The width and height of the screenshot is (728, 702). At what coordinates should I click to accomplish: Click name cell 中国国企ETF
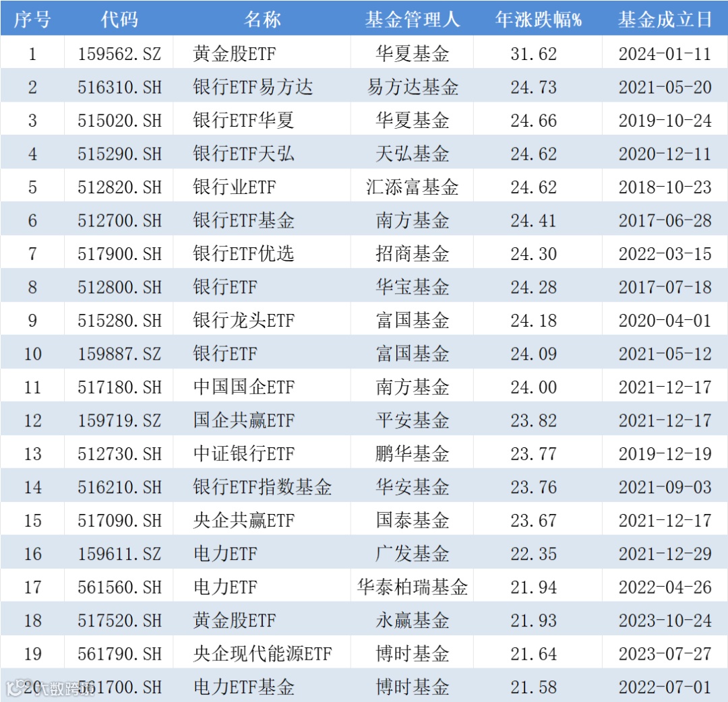pos(244,387)
